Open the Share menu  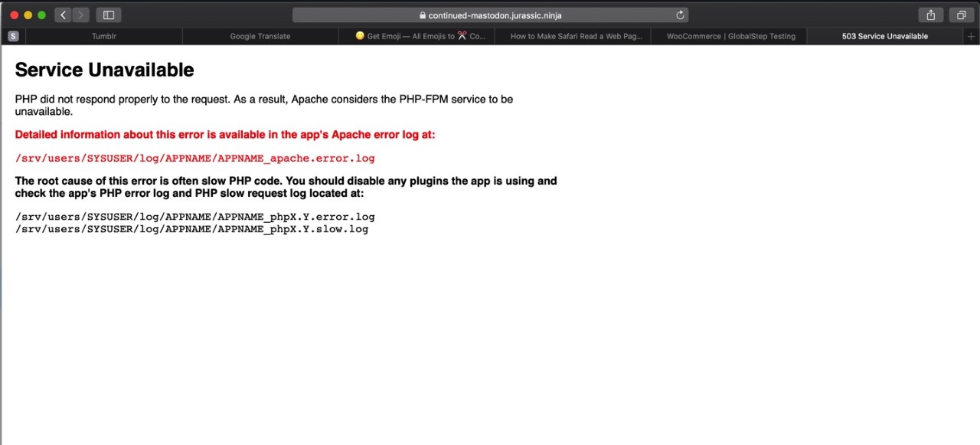[x=930, y=15]
